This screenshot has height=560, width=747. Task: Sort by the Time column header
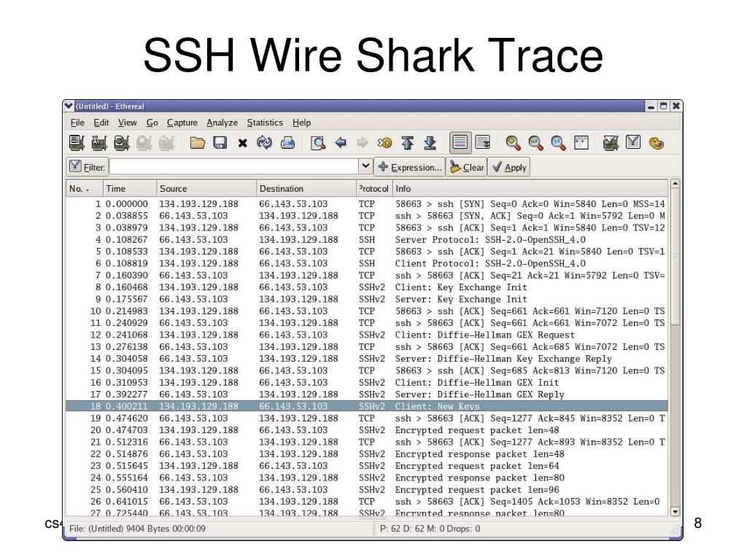(x=130, y=189)
